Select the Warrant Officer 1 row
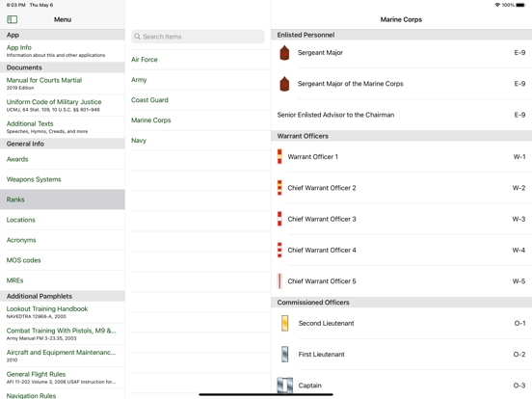Screen dimensions: 532x399 pos(401,157)
